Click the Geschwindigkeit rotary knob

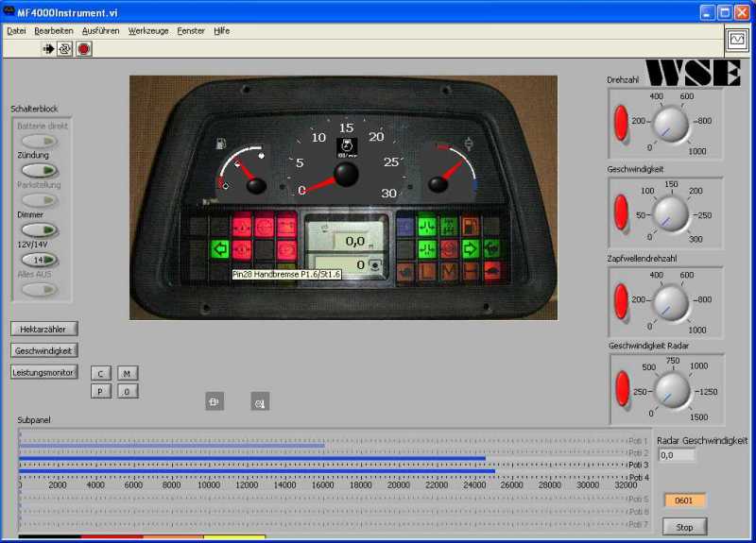pos(672,212)
